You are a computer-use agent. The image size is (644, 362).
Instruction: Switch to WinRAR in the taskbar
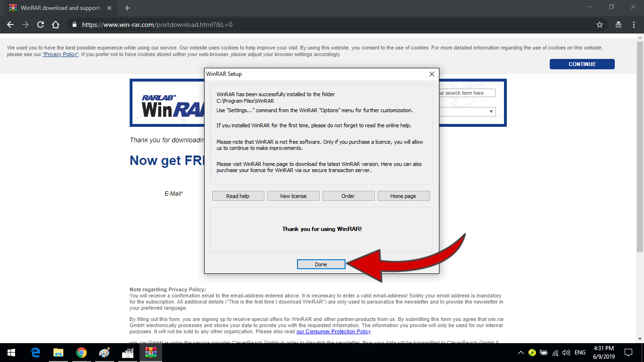click(x=150, y=353)
